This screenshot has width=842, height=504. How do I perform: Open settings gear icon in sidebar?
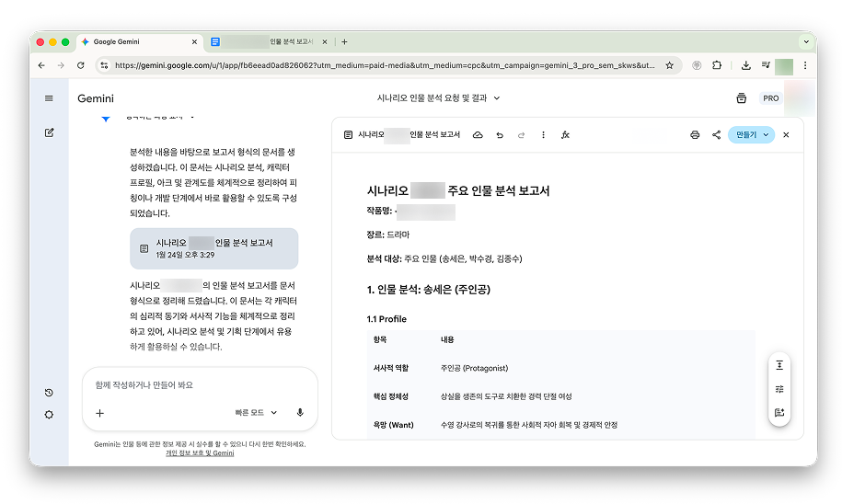[49, 415]
